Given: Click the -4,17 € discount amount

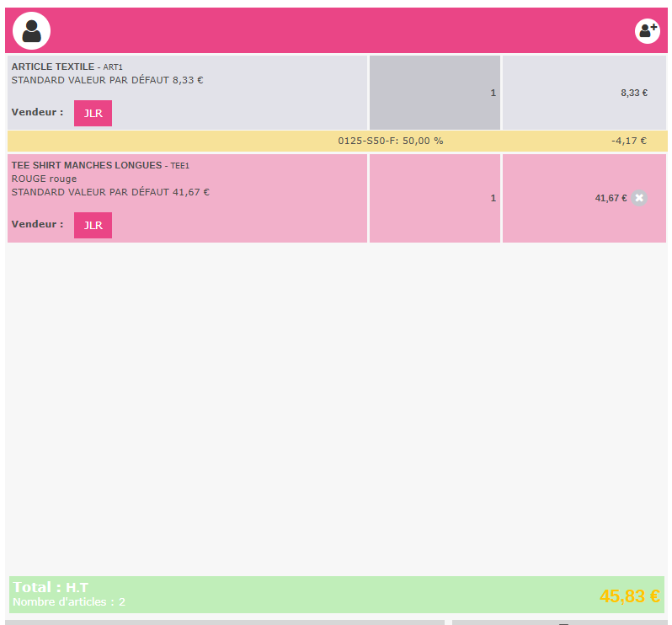Looking at the screenshot, I should point(628,141).
